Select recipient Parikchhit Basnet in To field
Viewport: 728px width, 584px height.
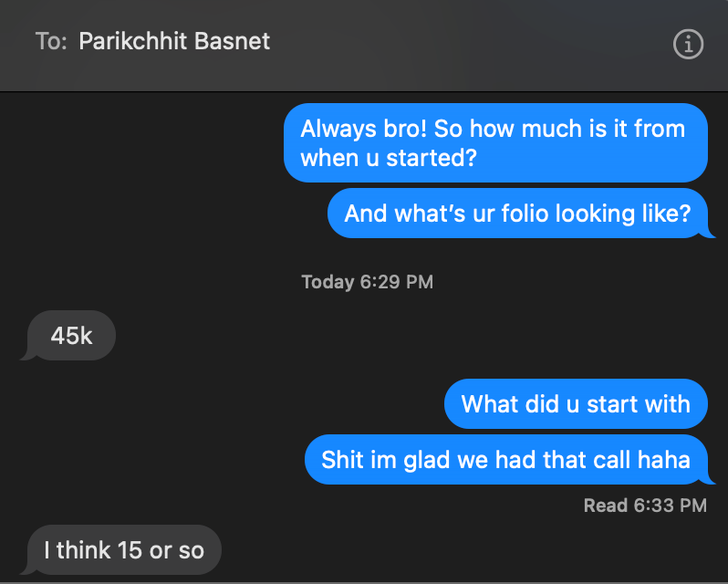[174, 41]
